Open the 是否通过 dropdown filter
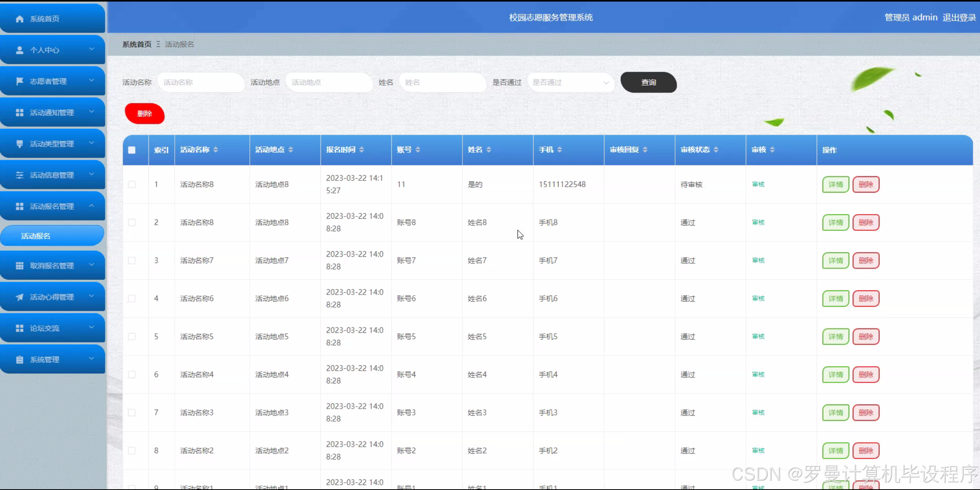 click(x=570, y=82)
